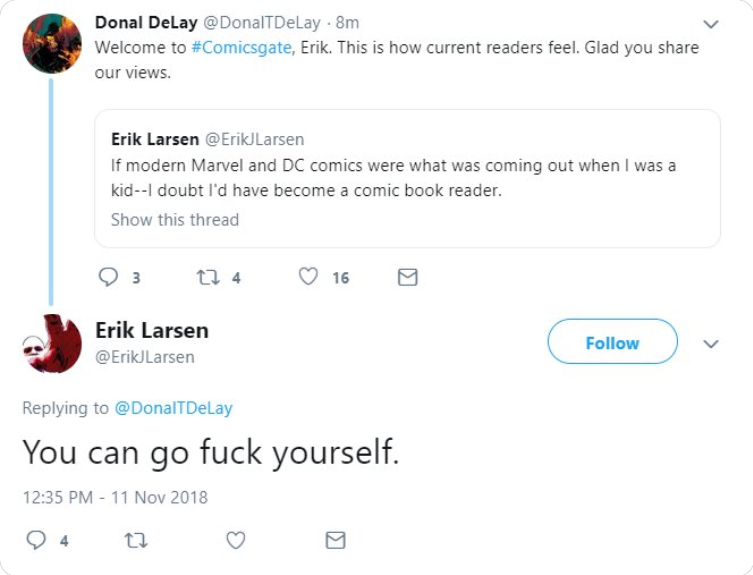
Task: Open more options chevron on Donal DeLay's tweet
Action: coord(711,24)
